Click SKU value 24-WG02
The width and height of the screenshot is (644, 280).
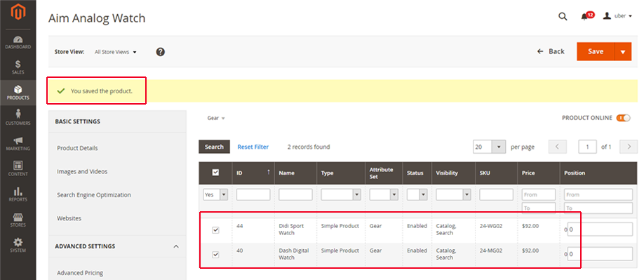tap(490, 226)
